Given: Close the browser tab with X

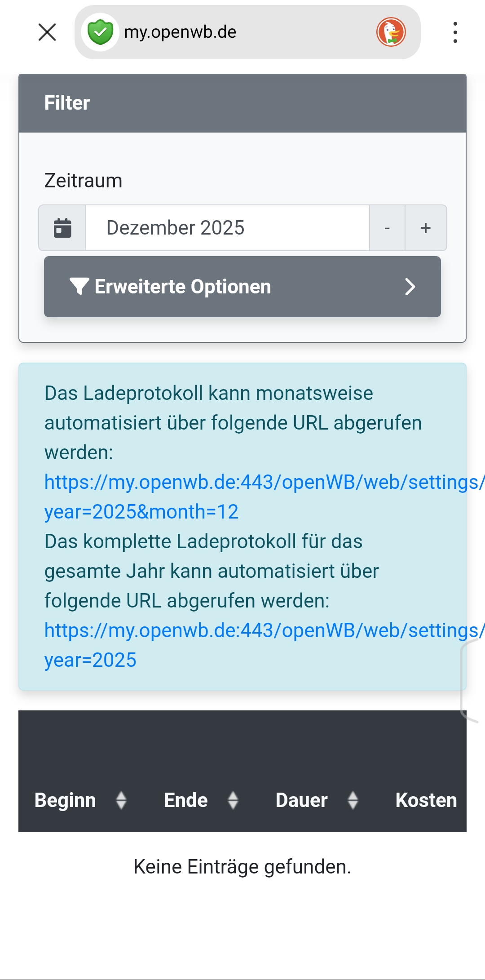Looking at the screenshot, I should click(47, 32).
